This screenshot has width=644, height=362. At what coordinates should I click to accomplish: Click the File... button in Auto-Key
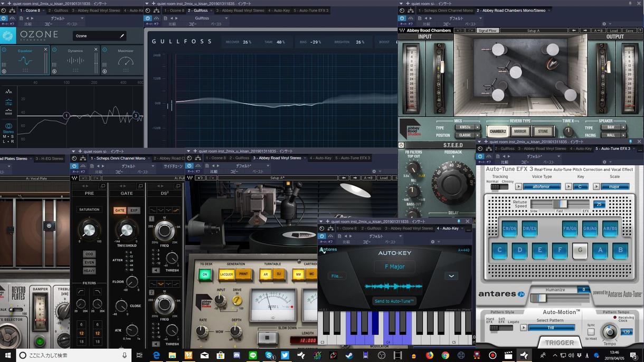pyautogui.click(x=336, y=276)
